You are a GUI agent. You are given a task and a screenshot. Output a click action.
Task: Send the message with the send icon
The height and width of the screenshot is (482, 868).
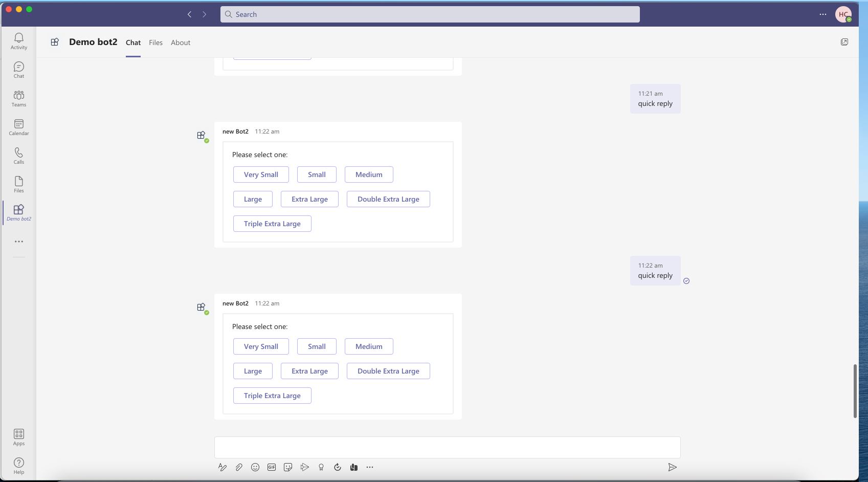pyautogui.click(x=673, y=467)
